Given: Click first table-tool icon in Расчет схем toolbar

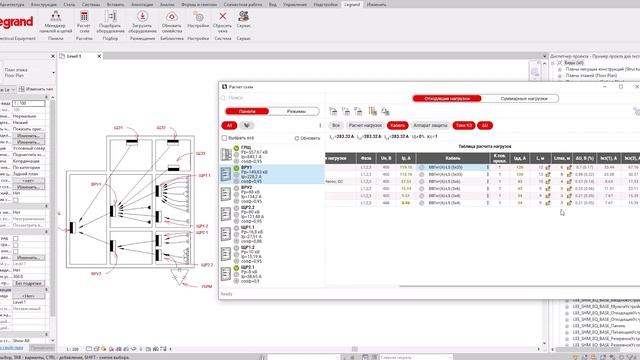Looking at the screenshot, I should [x=333, y=111].
